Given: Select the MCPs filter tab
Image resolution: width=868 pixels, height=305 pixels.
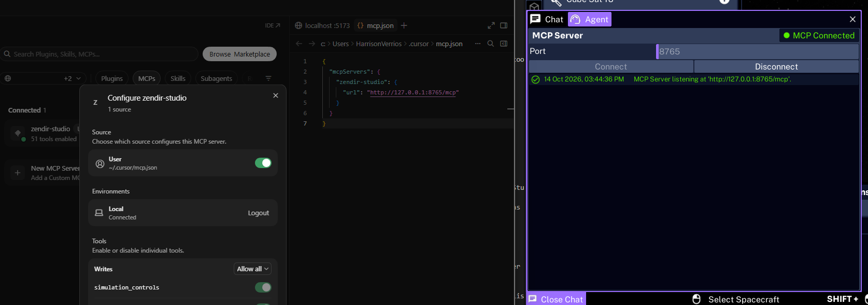Looking at the screenshot, I should [x=147, y=78].
